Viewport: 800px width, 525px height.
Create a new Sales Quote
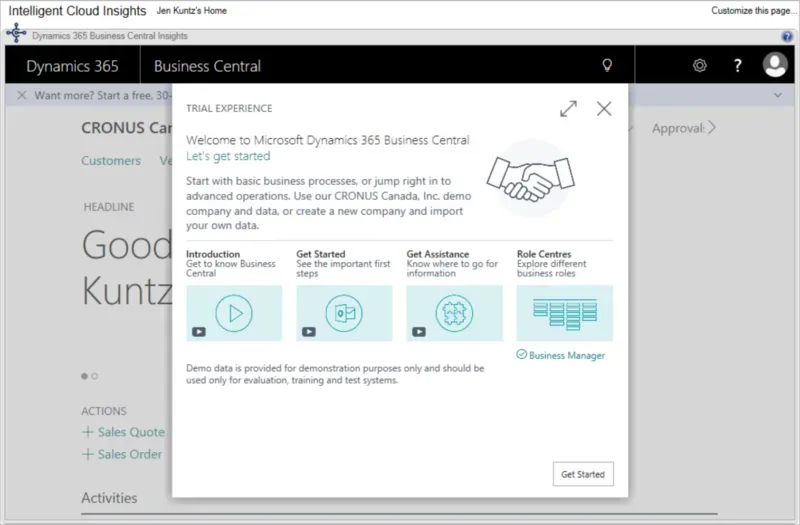tap(123, 432)
